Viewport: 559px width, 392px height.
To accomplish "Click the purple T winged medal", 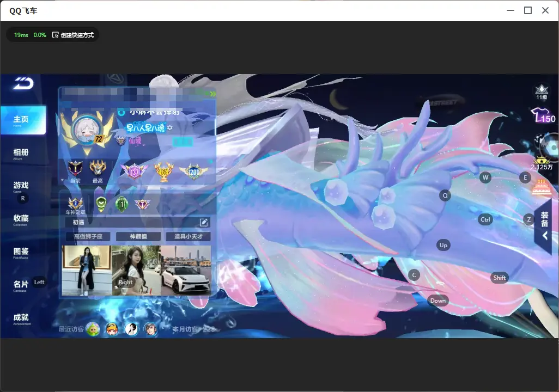I will click(142, 204).
